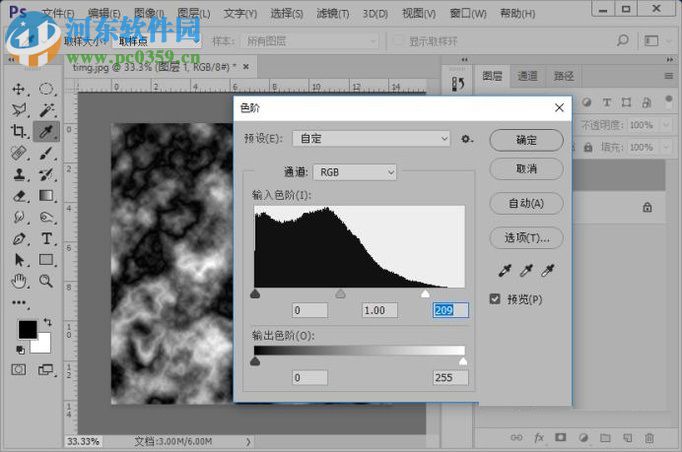Viewport: 682px width, 452px height.
Task: Open the Sample all layers dropdown
Action: tap(311, 41)
